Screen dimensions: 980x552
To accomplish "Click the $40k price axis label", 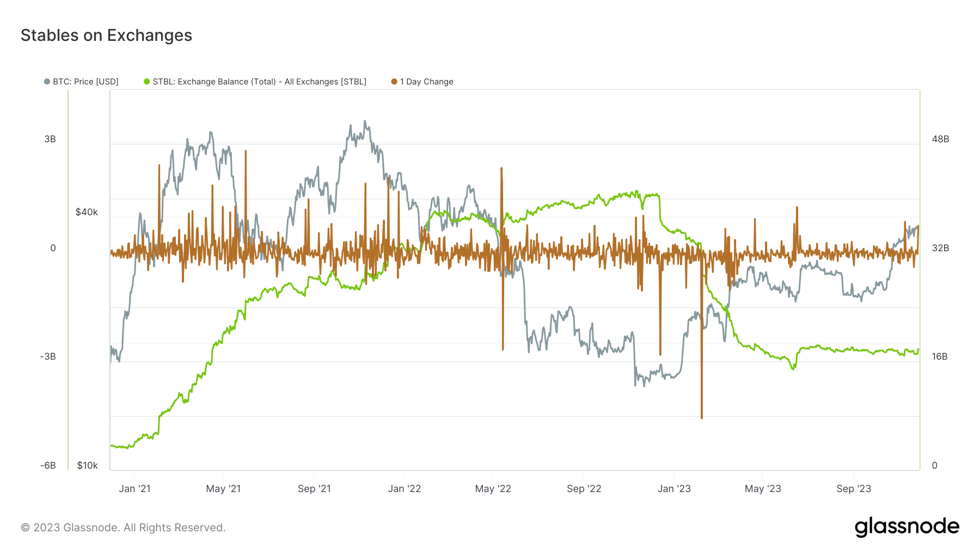I will point(88,212).
